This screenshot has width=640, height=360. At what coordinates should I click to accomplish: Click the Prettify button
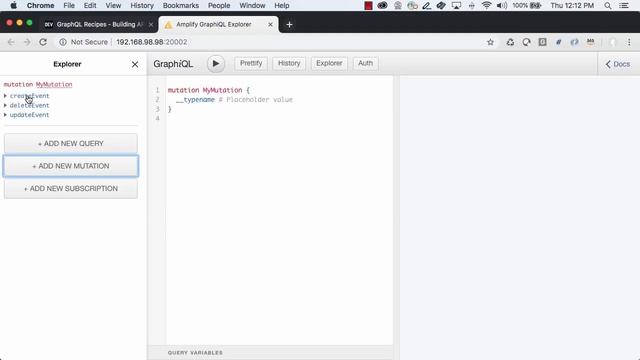[x=251, y=63]
